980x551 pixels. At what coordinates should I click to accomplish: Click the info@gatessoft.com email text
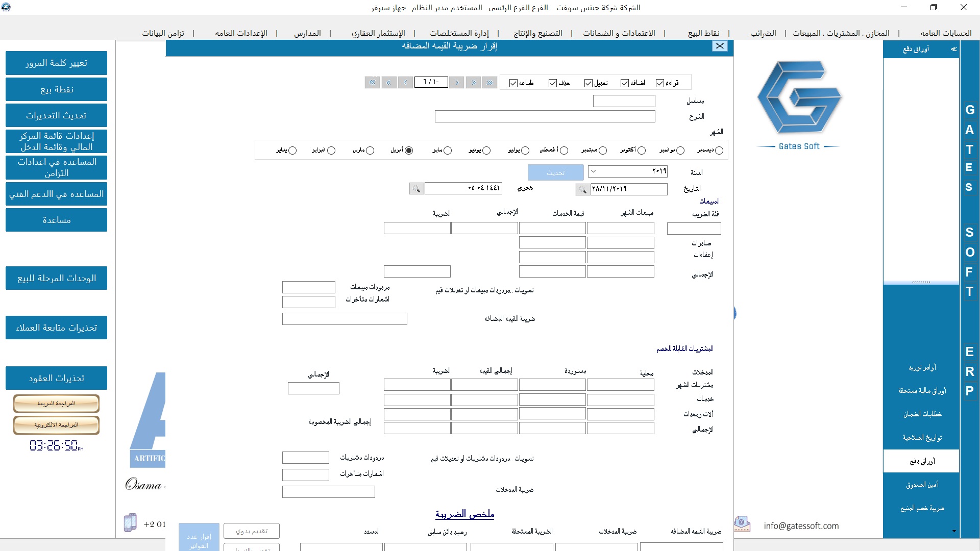coord(801,525)
